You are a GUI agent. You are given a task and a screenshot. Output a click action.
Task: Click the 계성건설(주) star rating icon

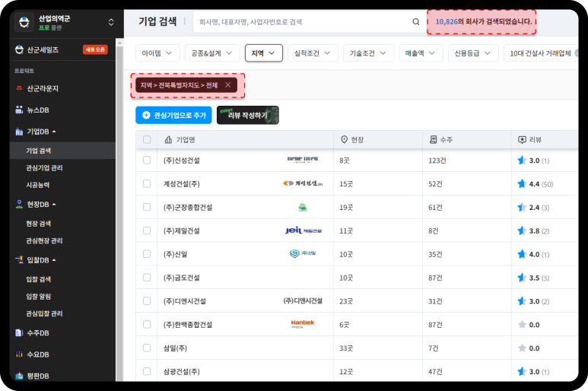pyautogui.click(x=522, y=183)
